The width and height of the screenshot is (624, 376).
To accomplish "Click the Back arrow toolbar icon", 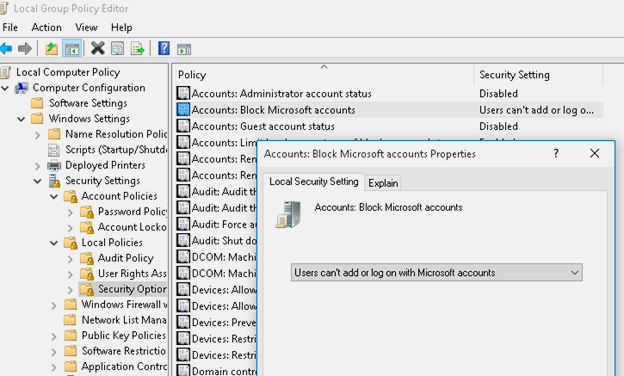I will [6, 49].
